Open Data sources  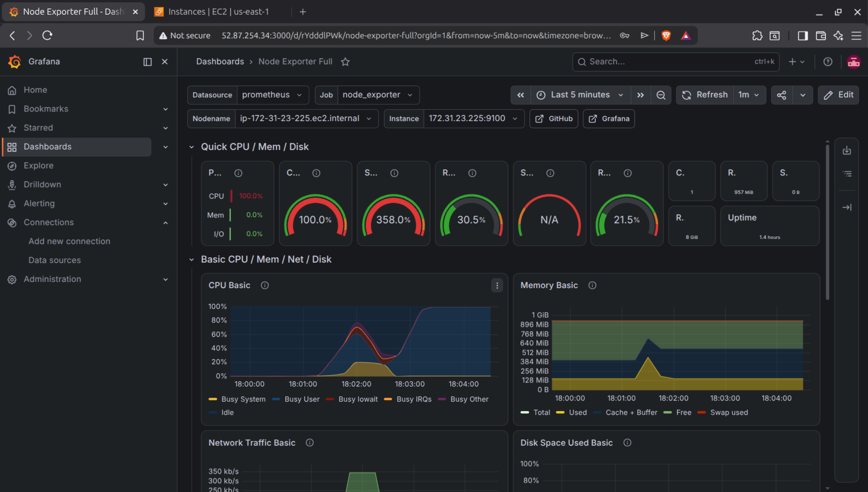tap(55, 260)
